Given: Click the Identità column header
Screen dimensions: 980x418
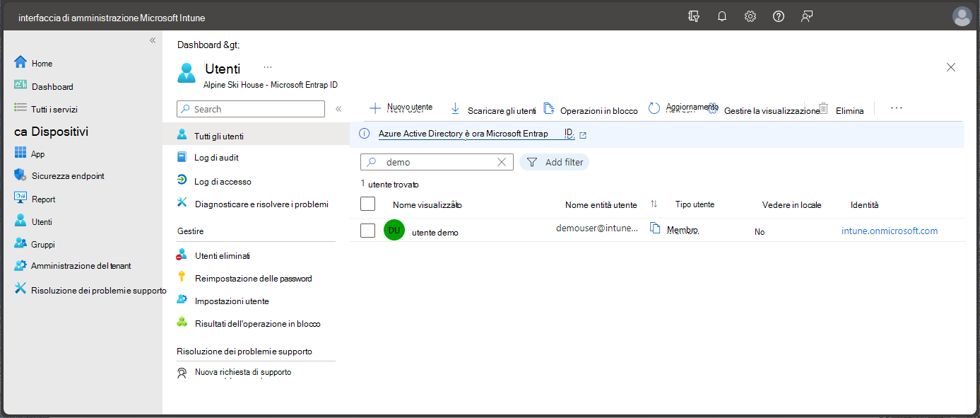Looking at the screenshot, I should (865, 204).
